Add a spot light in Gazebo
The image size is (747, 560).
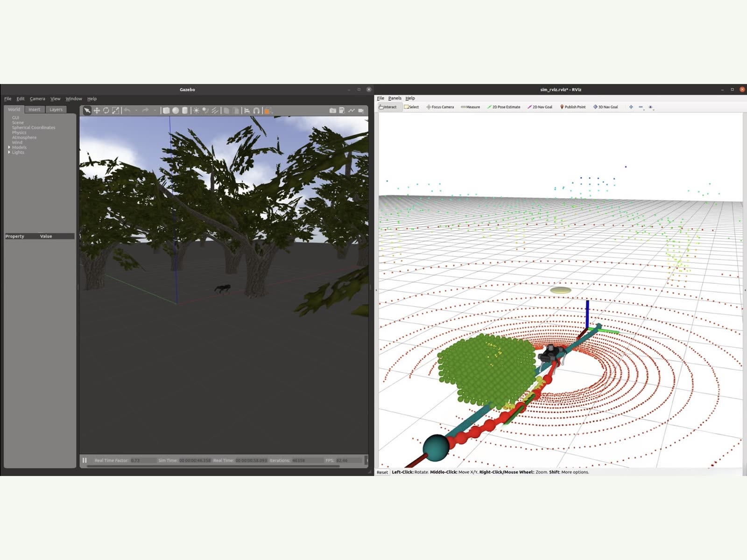tap(205, 111)
